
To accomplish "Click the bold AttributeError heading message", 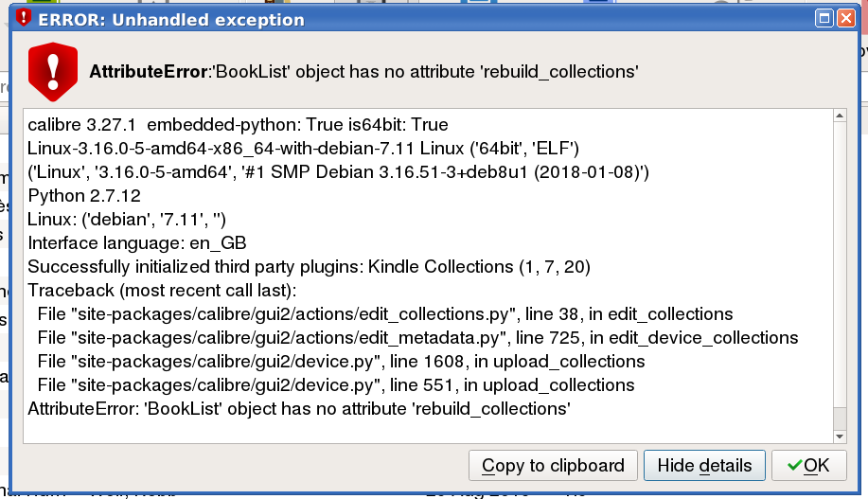I will 363,71.
